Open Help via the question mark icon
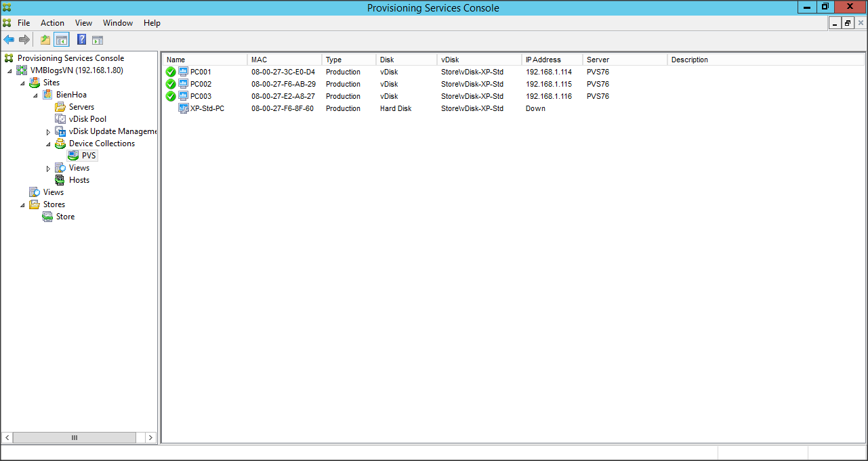The width and height of the screenshot is (868, 461). pos(81,40)
